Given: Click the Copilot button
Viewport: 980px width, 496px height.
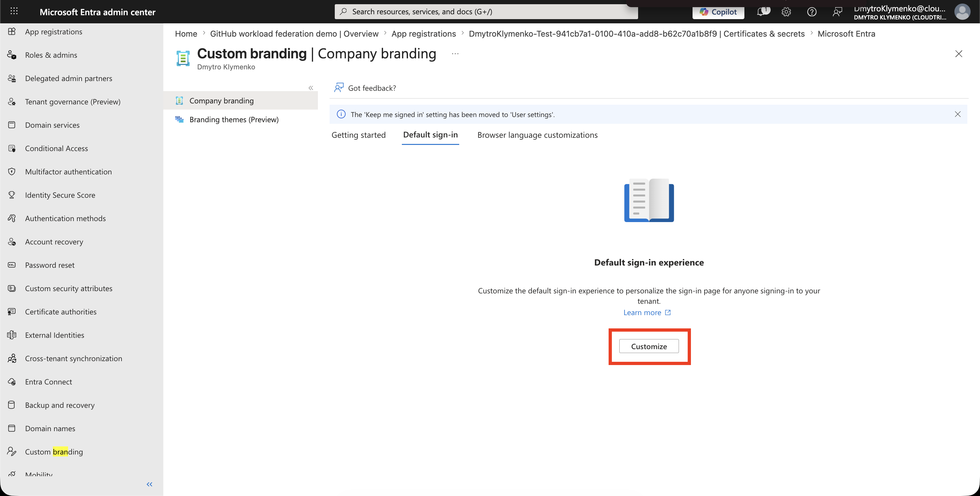Looking at the screenshot, I should tap(718, 12).
